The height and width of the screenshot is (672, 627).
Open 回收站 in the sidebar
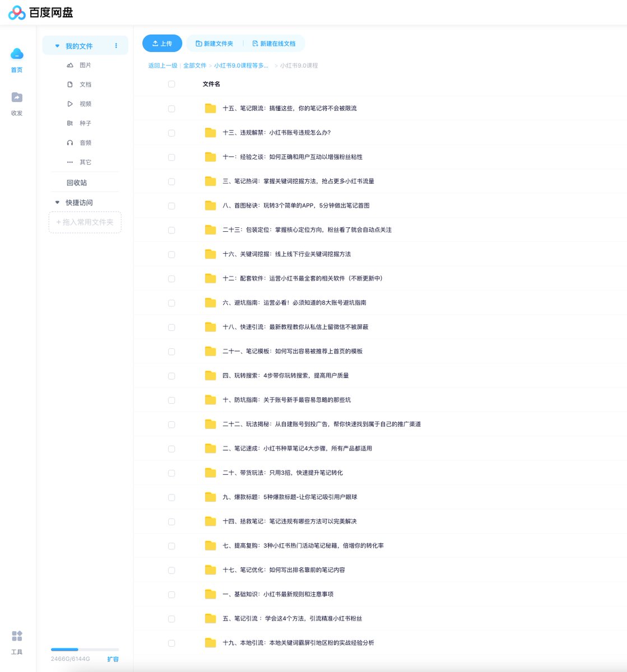[x=77, y=183]
